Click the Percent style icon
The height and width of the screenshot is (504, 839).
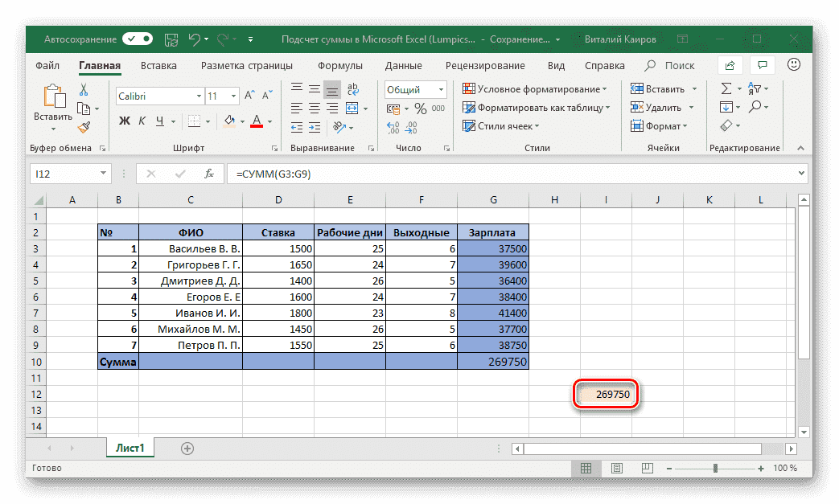tap(420, 107)
